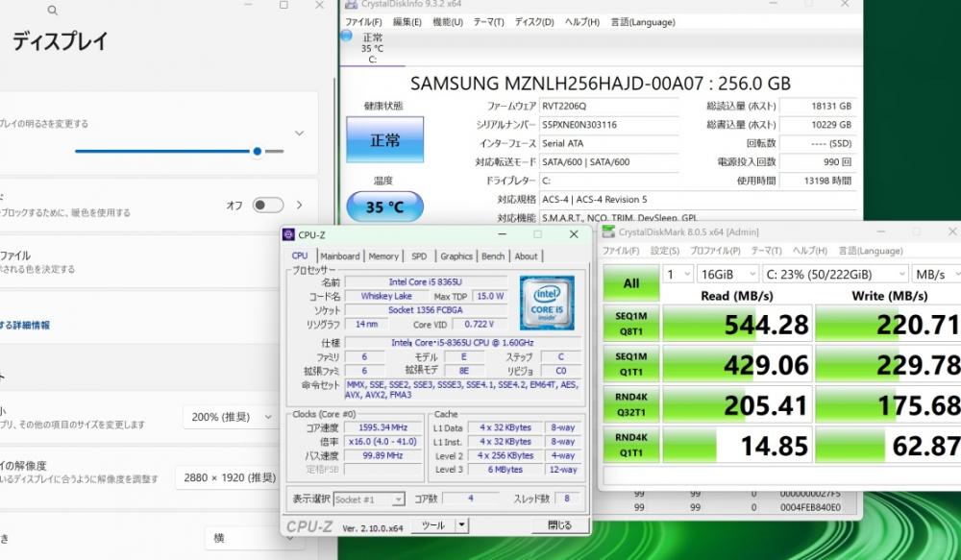Click the 35 °C temperature indicator badge
961x560 pixels.
(x=383, y=207)
